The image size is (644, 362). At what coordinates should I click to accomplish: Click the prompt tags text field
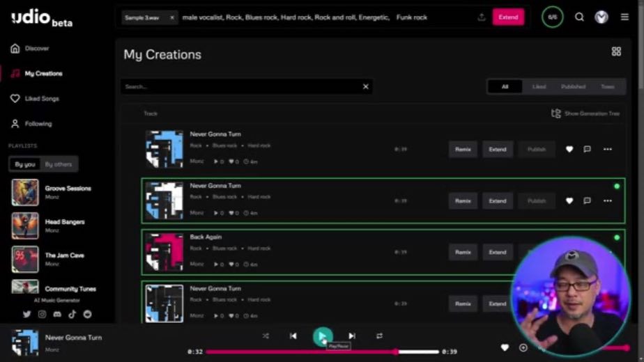pos(326,17)
